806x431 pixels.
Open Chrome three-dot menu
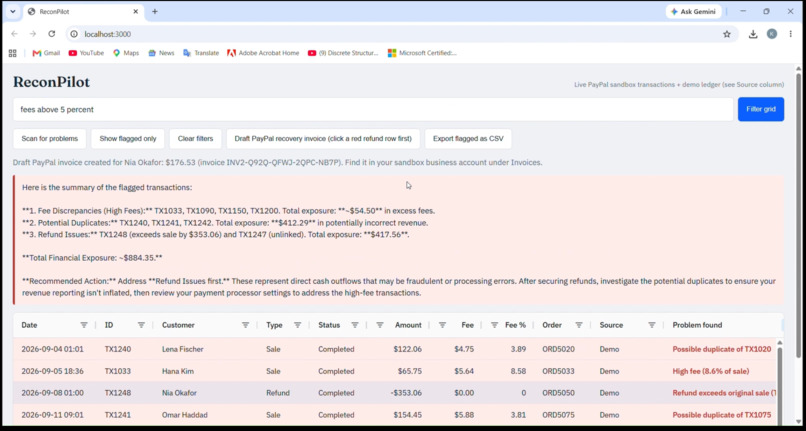tap(791, 34)
